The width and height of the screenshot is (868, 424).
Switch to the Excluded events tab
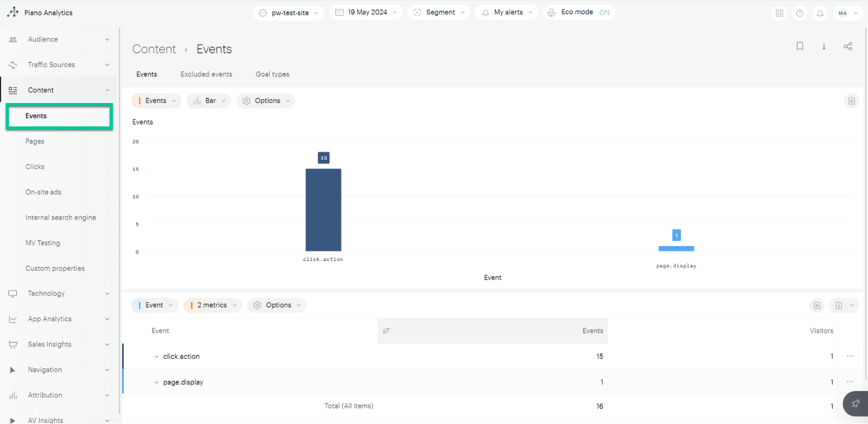(x=206, y=74)
